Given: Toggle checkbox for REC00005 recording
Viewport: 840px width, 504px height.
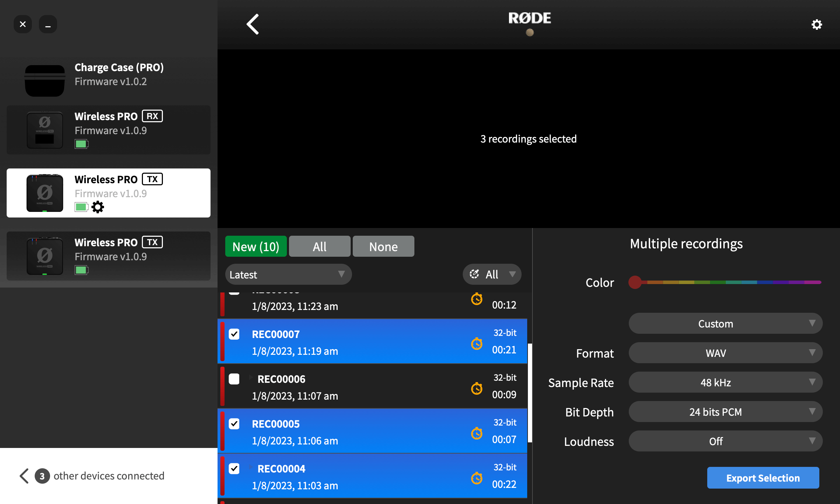Looking at the screenshot, I should point(235,423).
